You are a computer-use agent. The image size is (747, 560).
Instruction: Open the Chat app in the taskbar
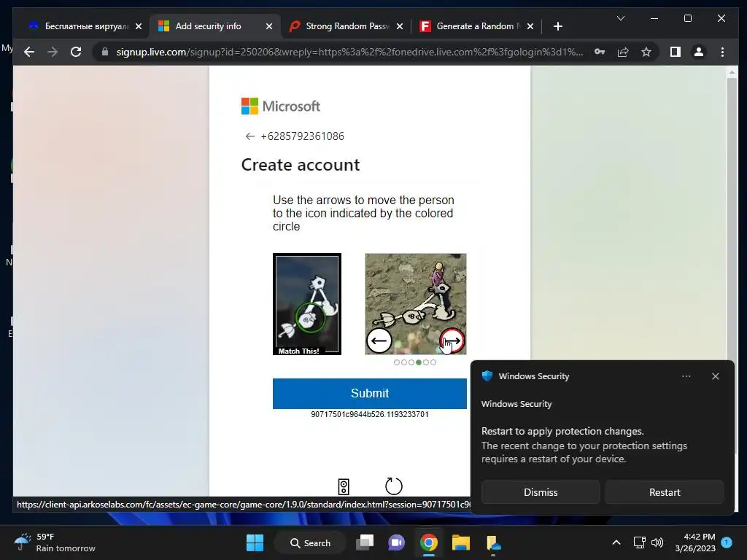[396, 542]
